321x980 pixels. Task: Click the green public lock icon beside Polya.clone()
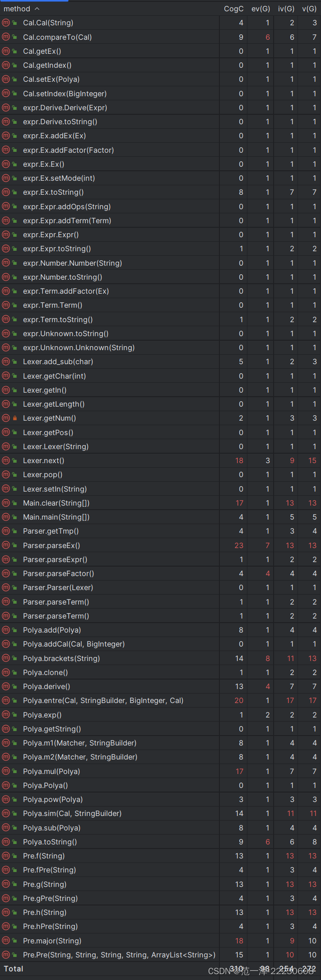click(15, 672)
